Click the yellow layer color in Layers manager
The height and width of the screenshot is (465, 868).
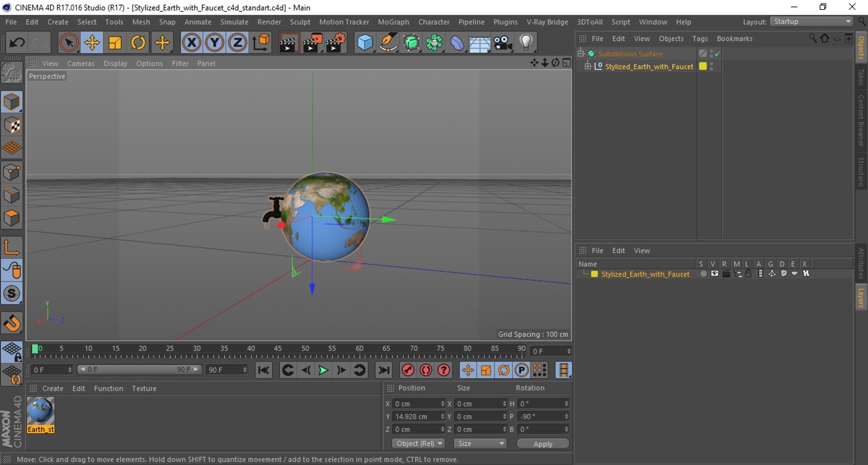tap(594, 274)
